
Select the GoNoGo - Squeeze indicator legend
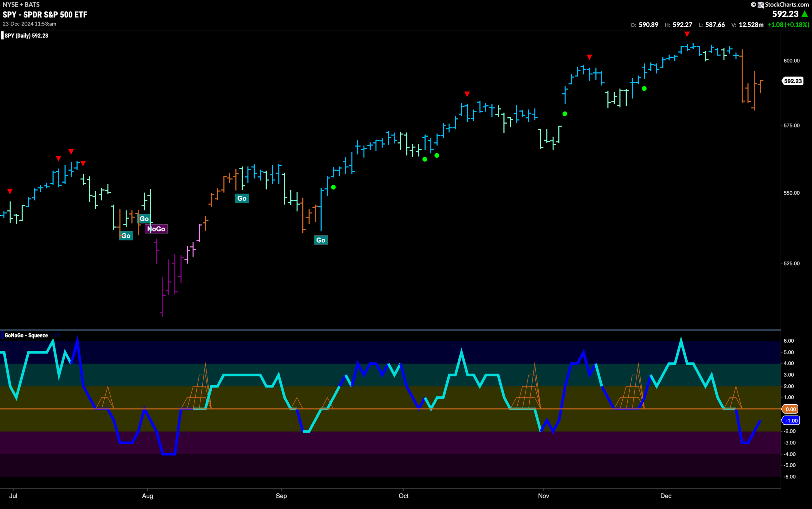click(25, 335)
